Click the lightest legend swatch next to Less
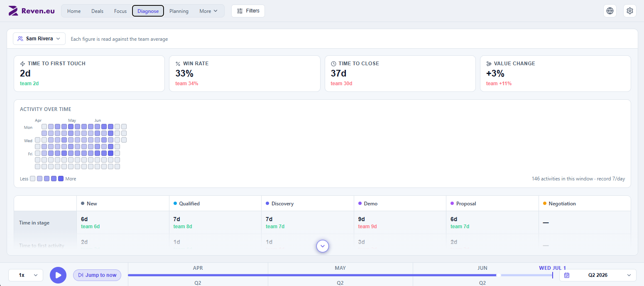644x286 pixels. 33,179
